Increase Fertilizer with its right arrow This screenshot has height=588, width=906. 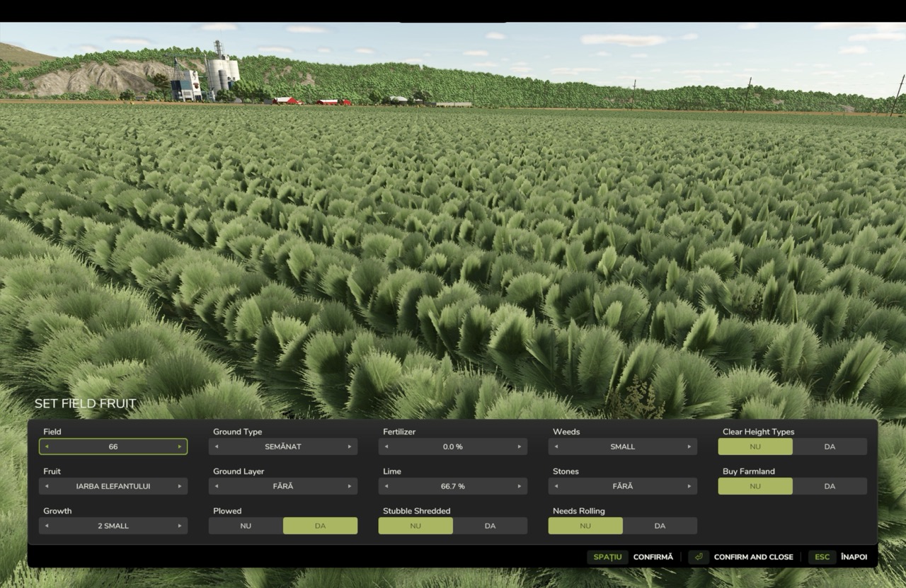click(x=520, y=446)
